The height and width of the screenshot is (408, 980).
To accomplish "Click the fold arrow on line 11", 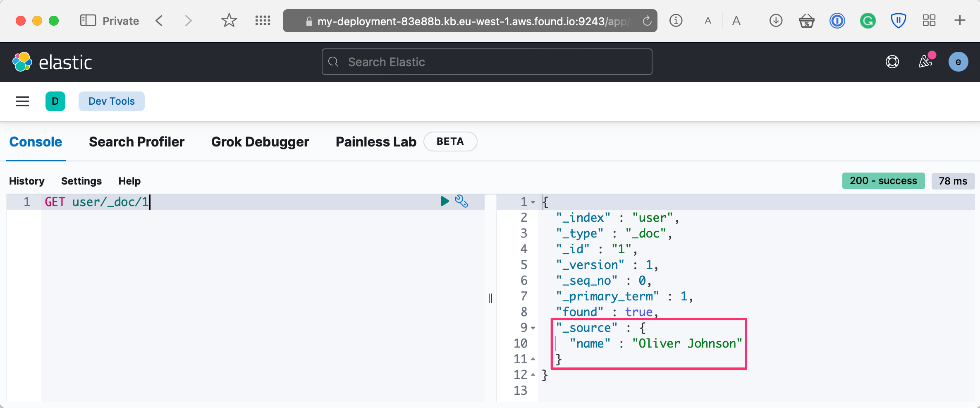I will point(533,359).
